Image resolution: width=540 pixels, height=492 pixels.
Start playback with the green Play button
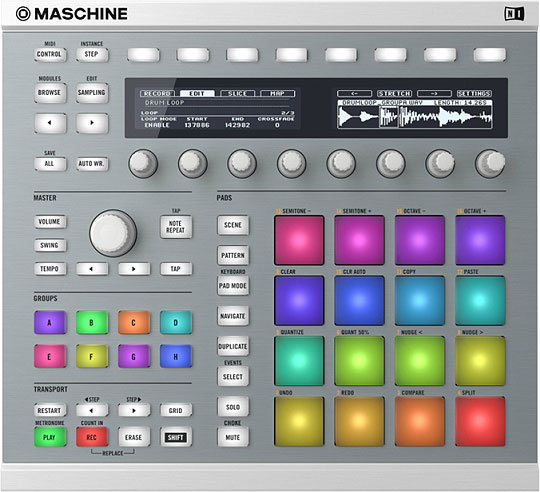tap(50, 437)
